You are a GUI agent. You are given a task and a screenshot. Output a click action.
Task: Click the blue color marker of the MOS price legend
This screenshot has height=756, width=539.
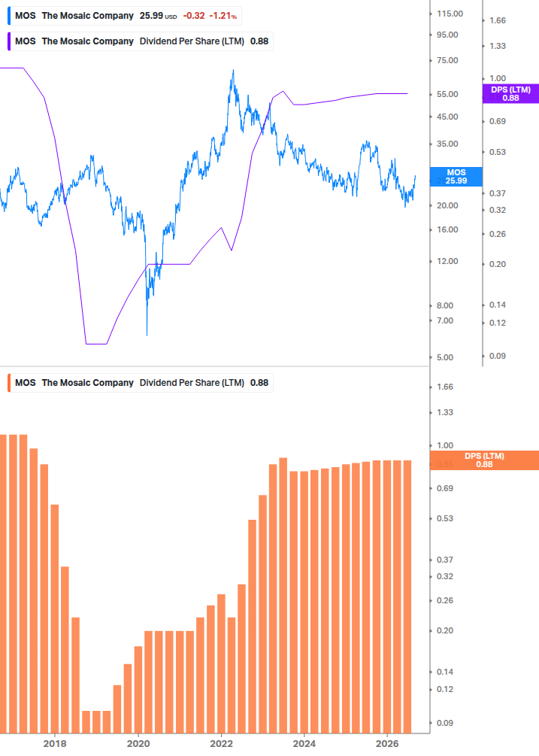pos(9,16)
